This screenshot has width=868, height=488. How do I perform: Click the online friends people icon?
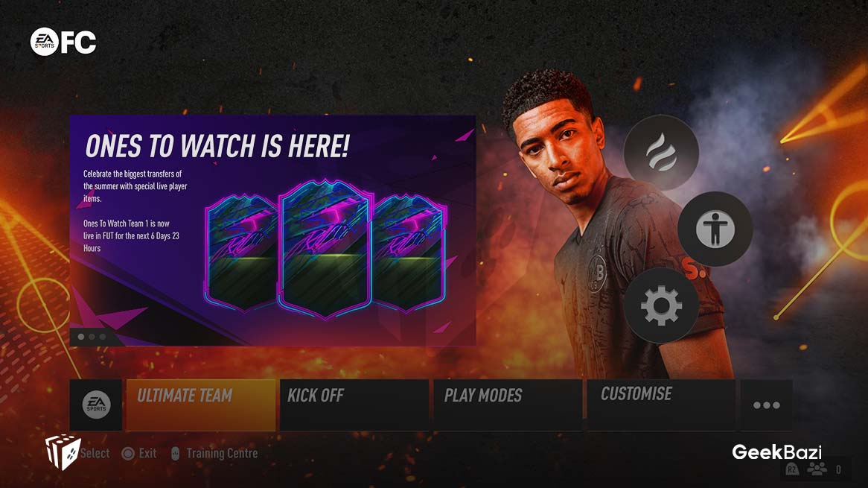(817, 469)
